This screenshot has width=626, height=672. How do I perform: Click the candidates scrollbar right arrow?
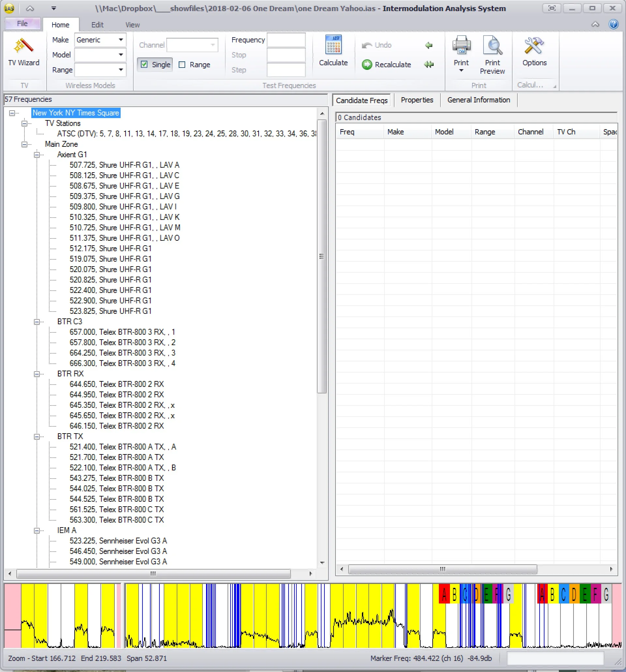coord(611,569)
